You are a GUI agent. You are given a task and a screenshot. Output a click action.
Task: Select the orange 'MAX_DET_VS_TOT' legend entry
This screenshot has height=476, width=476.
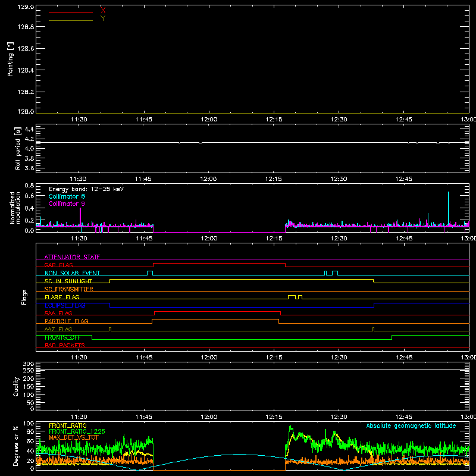tap(74, 437)
